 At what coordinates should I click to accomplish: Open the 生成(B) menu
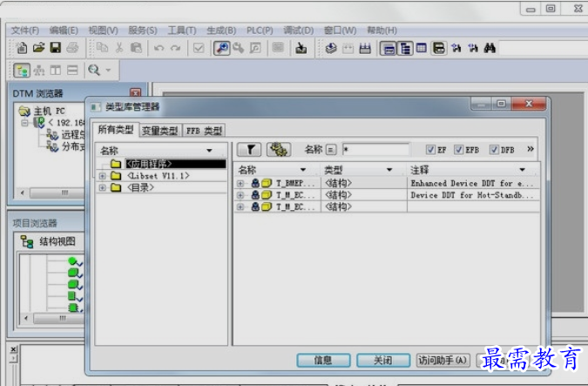221,30
